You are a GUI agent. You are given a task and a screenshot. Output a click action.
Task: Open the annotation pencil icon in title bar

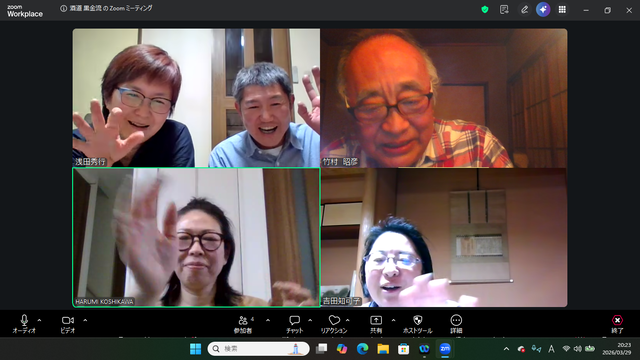click(524, 9)
